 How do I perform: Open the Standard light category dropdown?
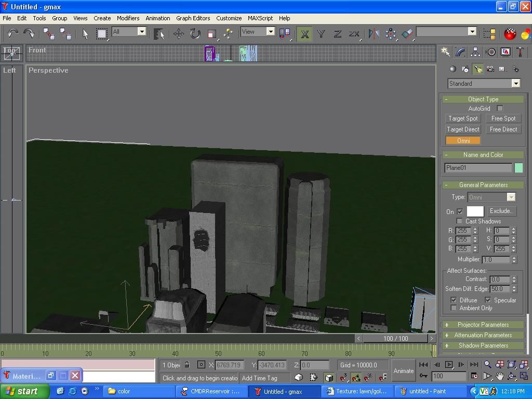(x=516, y=84)
